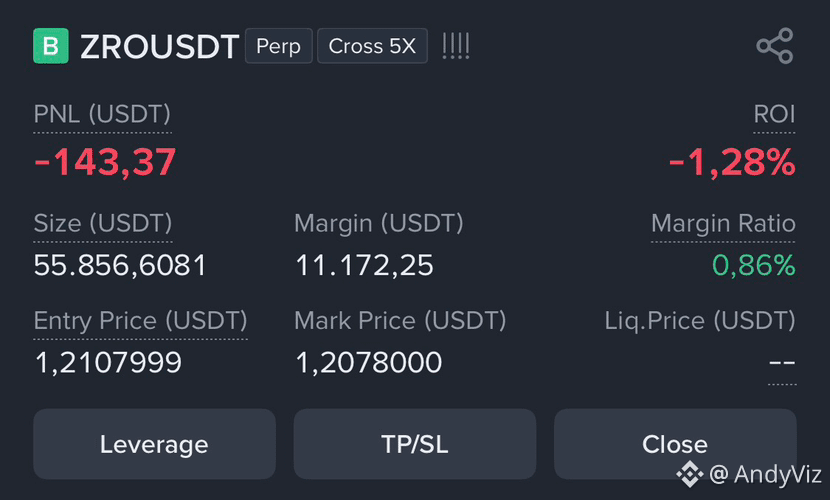Click the green B buy-side badge
This screenshot has height=500, width=830.
(51, 46)
